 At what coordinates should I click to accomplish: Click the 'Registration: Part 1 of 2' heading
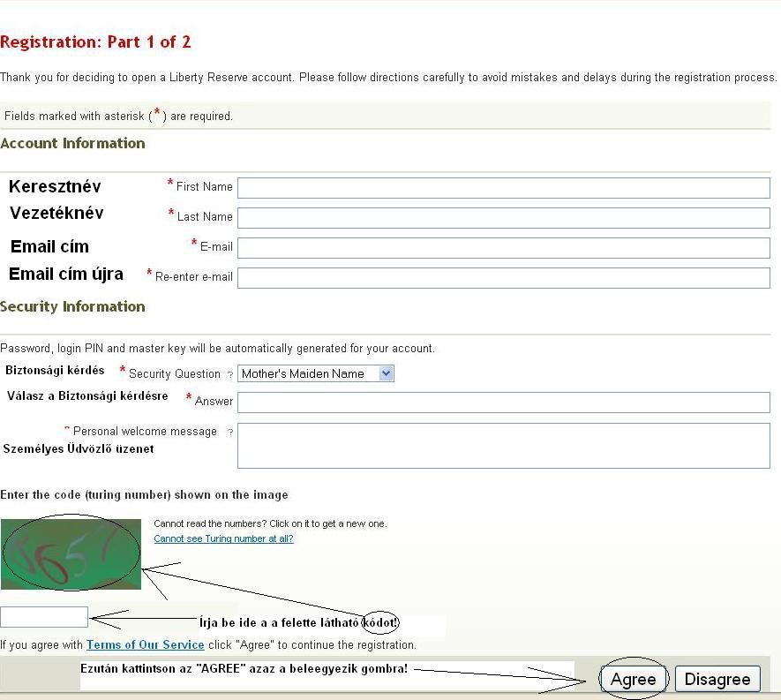pos(95,41)
